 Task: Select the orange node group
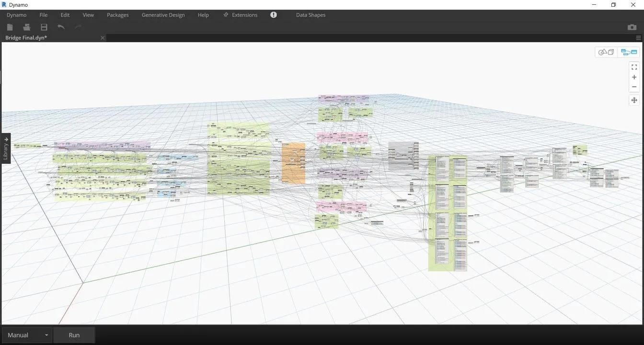tap(293, 163)
